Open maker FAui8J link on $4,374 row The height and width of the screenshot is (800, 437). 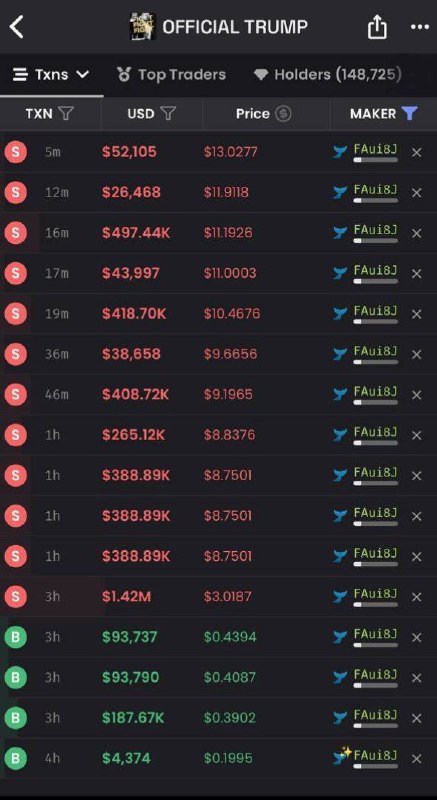(x=375, y=755)
